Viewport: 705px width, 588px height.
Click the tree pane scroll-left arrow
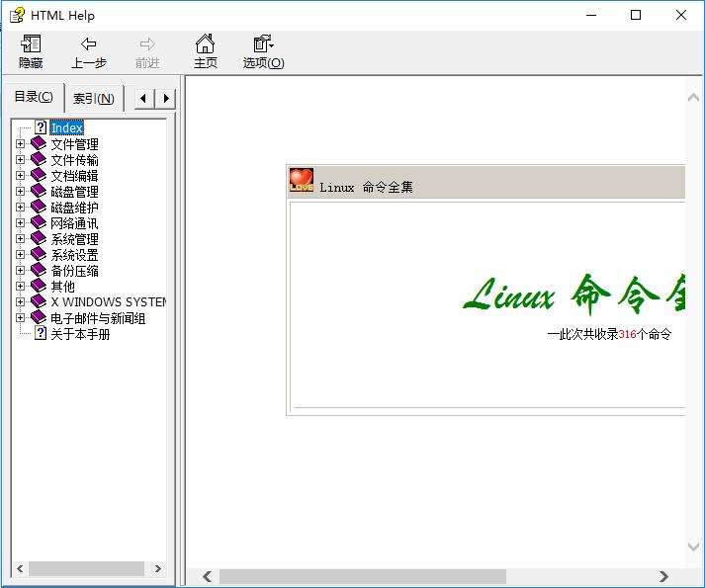[x=20, y=568]
